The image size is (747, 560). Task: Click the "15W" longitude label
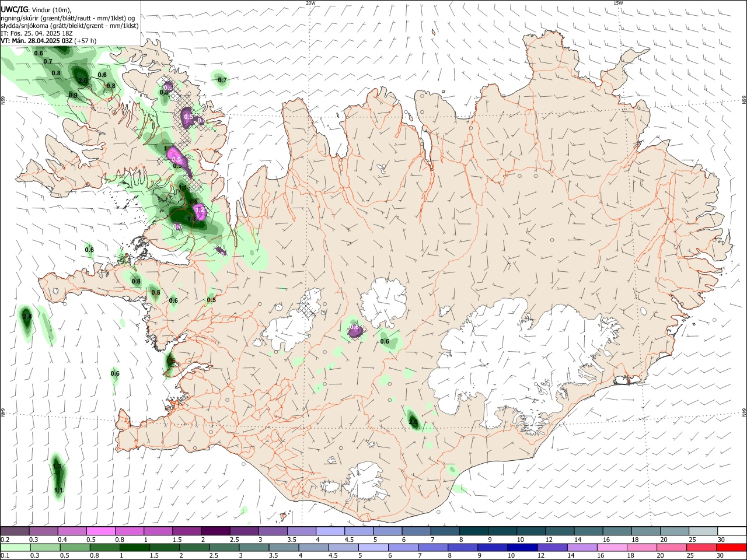[619, 3]
